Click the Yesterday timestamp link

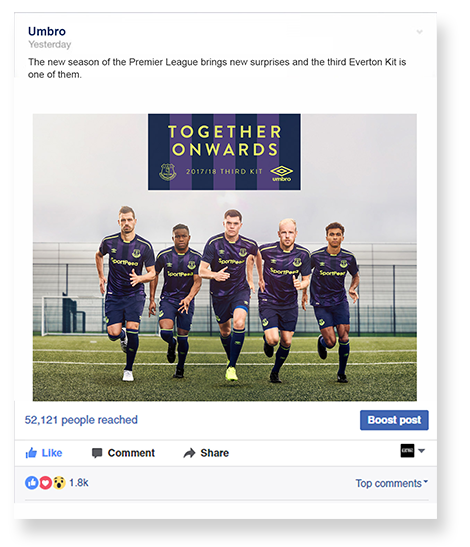point(50,44)
